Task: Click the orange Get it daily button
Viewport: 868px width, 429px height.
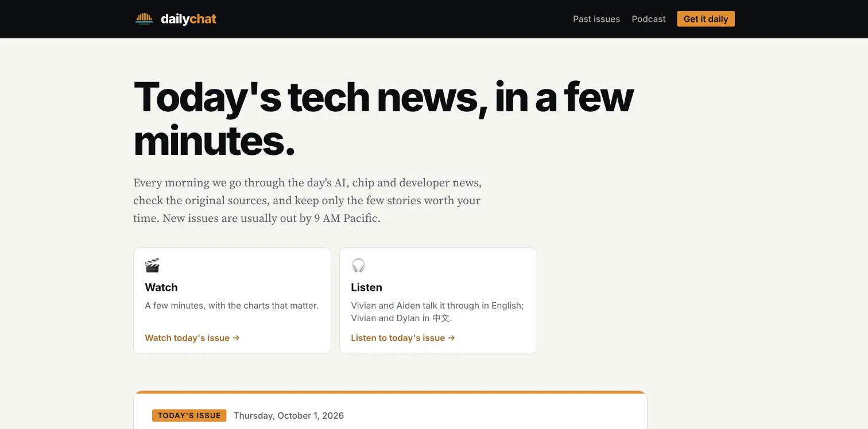Action: click(706, 19)
